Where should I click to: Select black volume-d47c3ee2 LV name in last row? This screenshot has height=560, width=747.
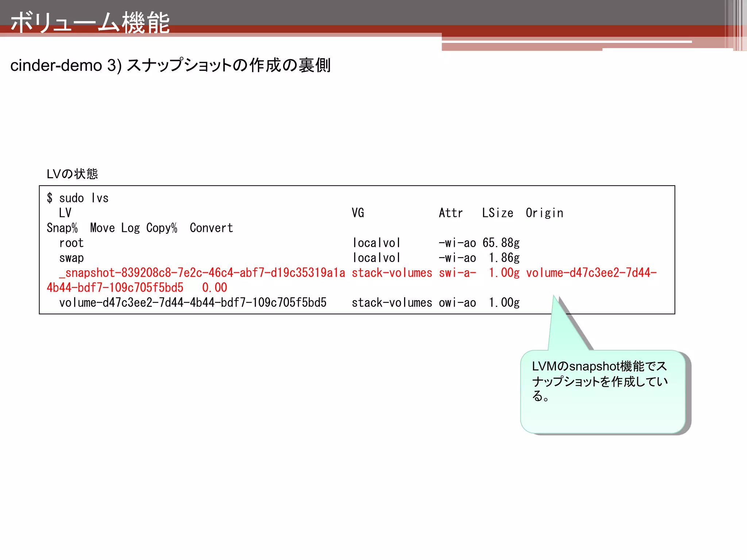click(193, 303)
